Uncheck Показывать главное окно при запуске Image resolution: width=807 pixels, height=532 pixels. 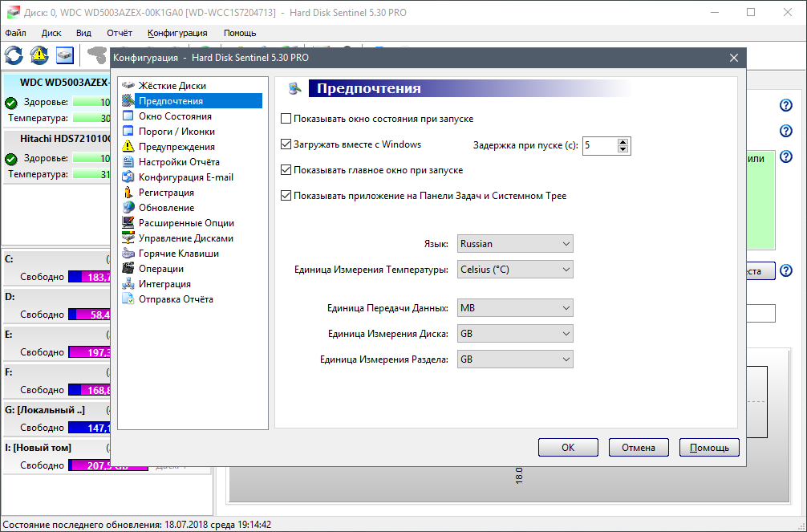(286, 170)
